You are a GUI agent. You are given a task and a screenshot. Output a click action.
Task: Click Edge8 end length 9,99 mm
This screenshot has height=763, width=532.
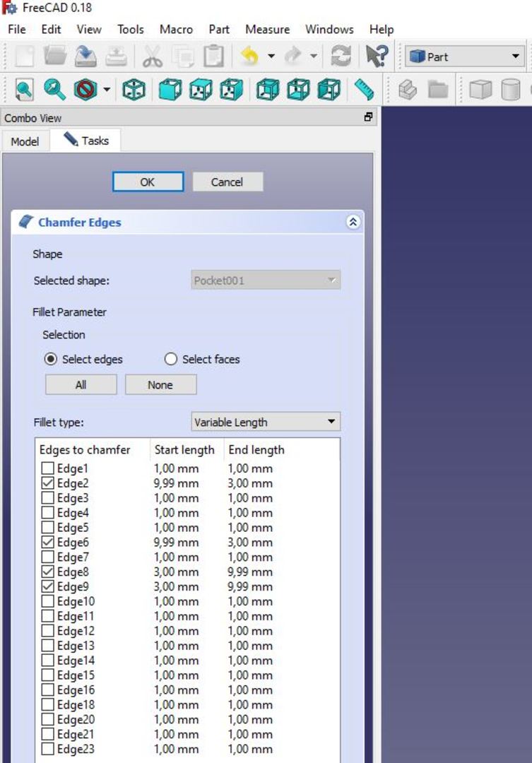click(250, 572)
